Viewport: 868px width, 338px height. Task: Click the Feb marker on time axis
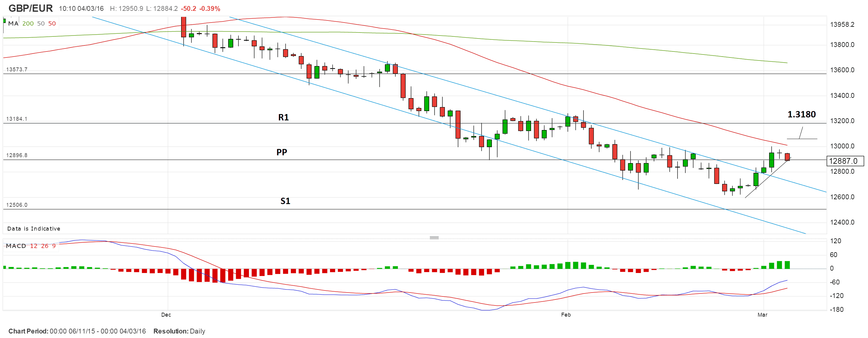[x=566, y=315]
